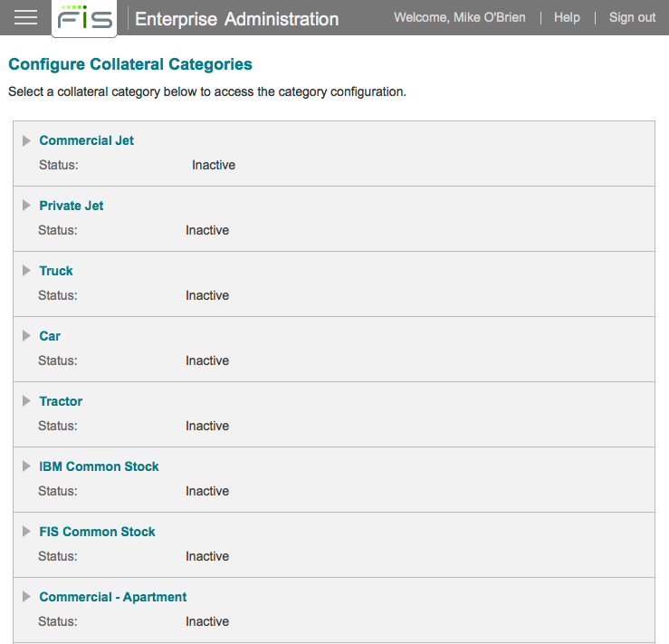Screen dimensions: 669x644
Task: Click the Status label under Truck
Action: point(58,296)
